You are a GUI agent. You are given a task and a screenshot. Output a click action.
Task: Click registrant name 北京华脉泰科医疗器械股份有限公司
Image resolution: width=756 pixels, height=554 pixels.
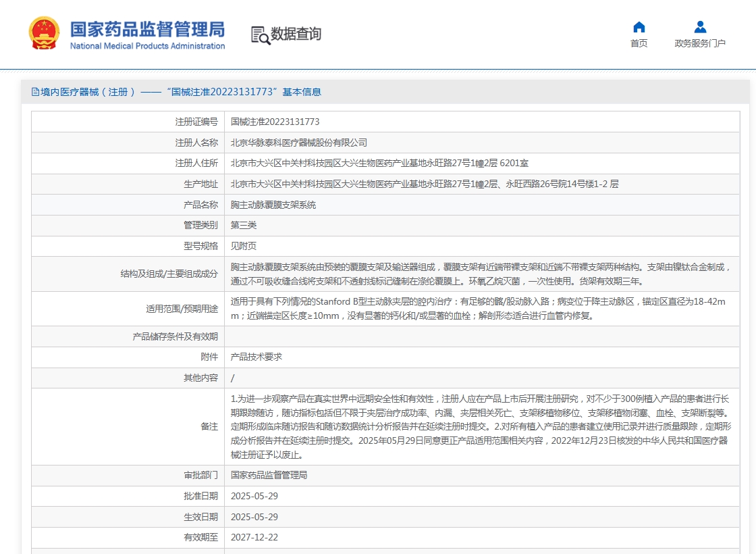(x=299, y=143)
